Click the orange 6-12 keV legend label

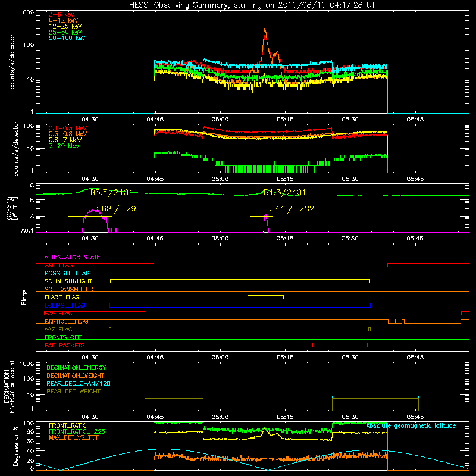(64, 20)
